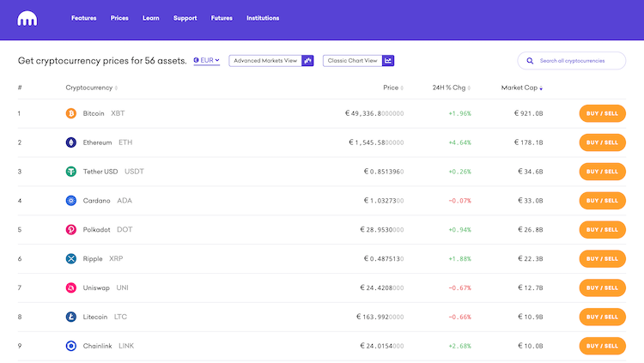Screen dimensions: 644x363
Task: Click Buy / Sell for Uniswap
Action: [x=602, y=287]
